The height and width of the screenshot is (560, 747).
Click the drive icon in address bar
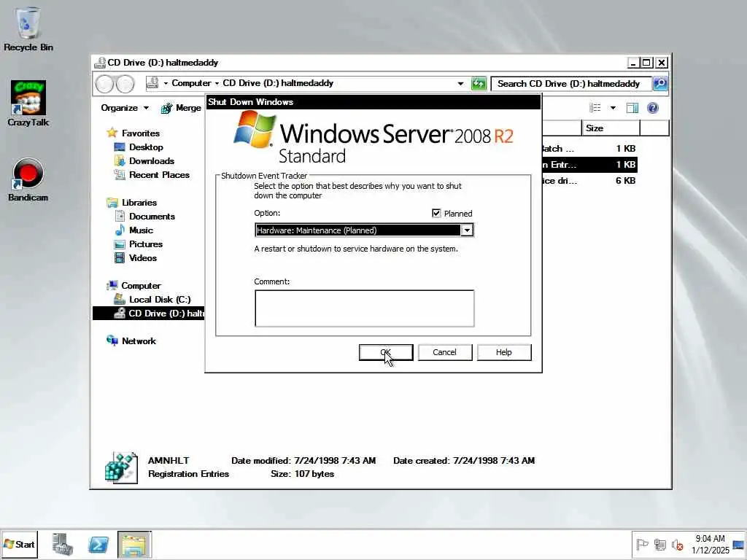point(152,83)
